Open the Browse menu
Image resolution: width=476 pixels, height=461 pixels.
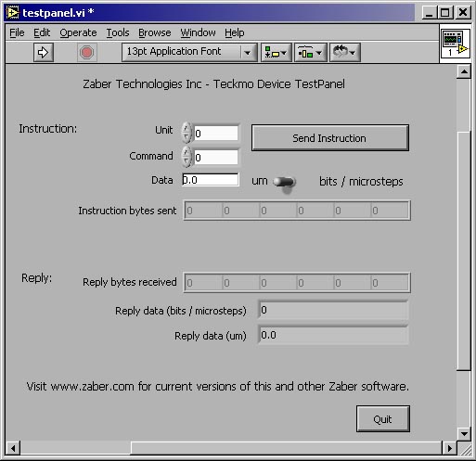pyautogui.click(x=155, y=32)
